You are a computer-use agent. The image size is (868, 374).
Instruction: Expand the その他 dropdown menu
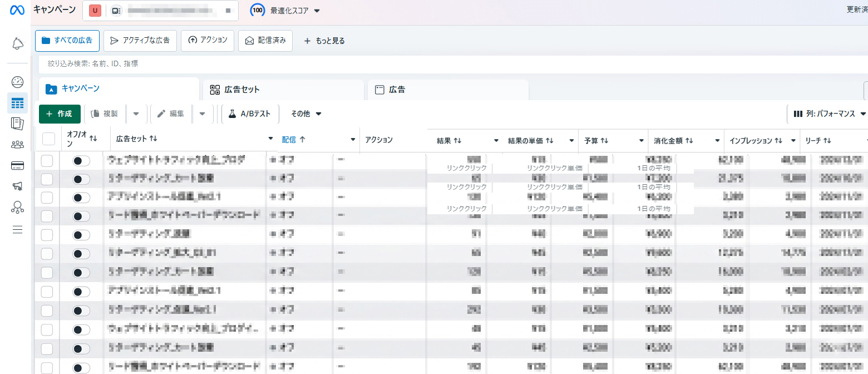(307, 114)
